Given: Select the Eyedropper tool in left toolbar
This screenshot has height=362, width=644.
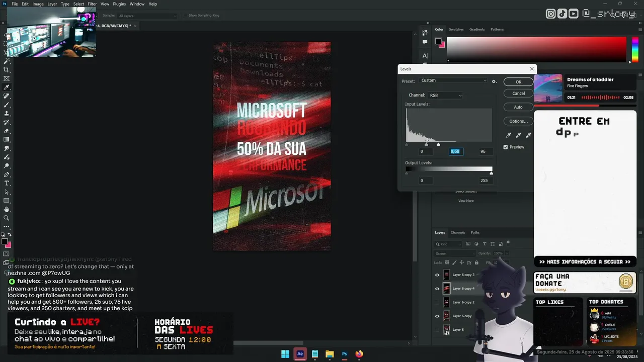Looking at the screenshot, I should (x=7, y=87).
